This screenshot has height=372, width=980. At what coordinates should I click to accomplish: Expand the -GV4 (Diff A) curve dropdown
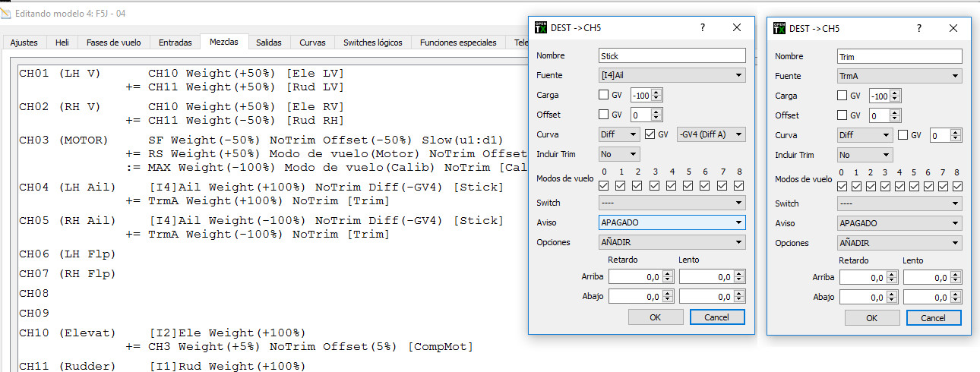coord(710,135)
